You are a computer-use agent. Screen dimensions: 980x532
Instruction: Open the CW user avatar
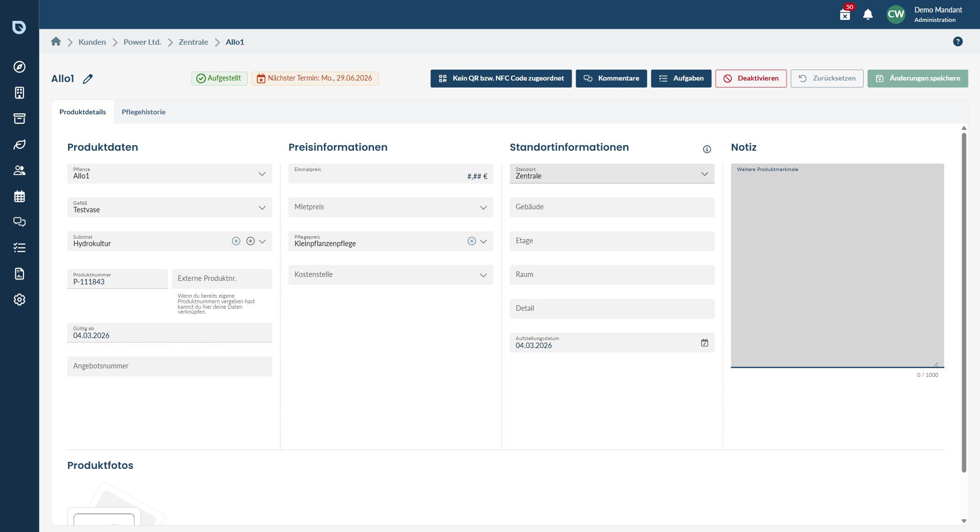pyautogui.click(x=896, y=14)
